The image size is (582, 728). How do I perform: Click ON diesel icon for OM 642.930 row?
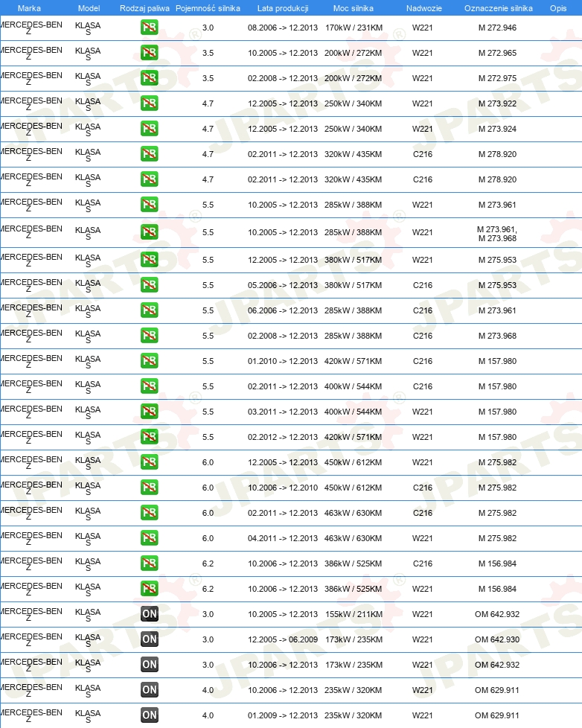(150, 639)
